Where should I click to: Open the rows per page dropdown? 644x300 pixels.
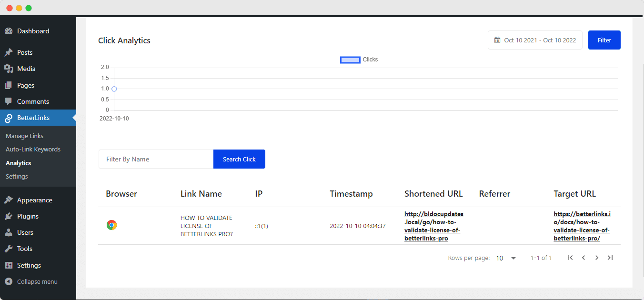pos(506,258)
